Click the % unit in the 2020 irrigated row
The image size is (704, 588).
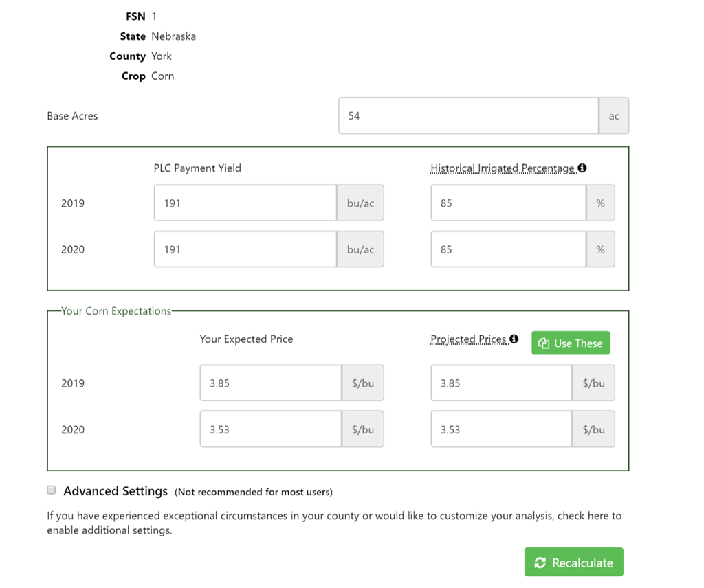point(601,249)
